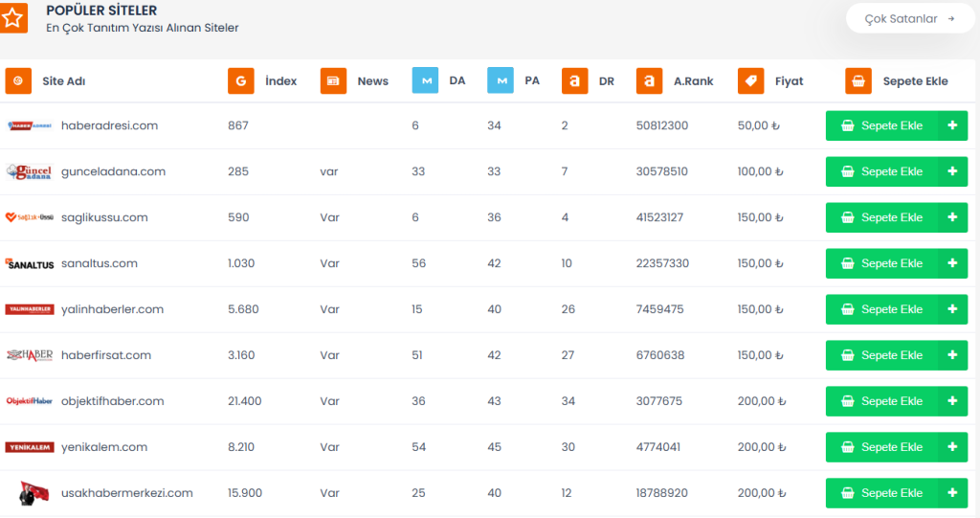980x518 pixels.
Task: Click the saglikussu.com site name
Action: (104, 217)
